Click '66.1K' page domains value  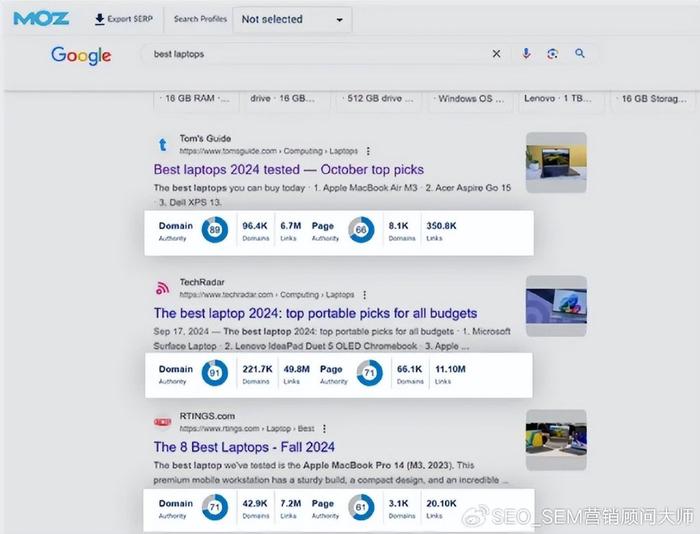point(409,369)
